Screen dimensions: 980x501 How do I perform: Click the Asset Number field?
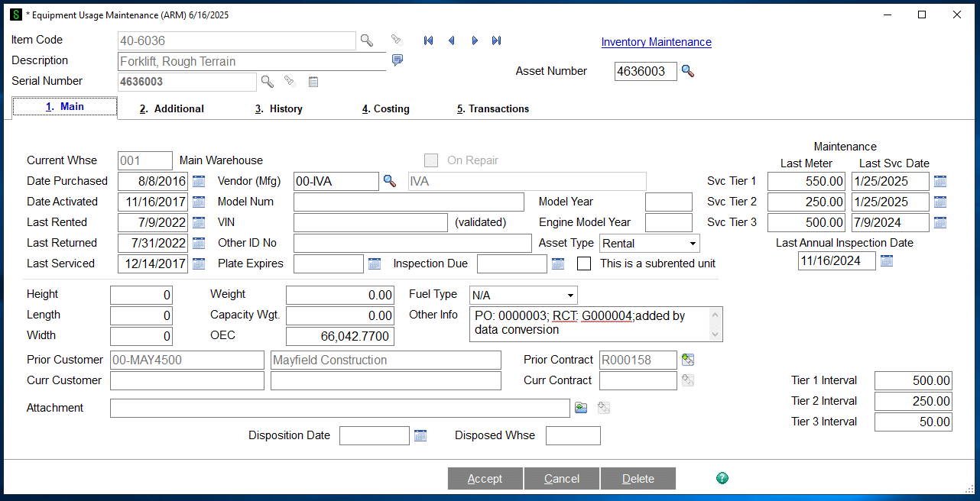[646, 71]
